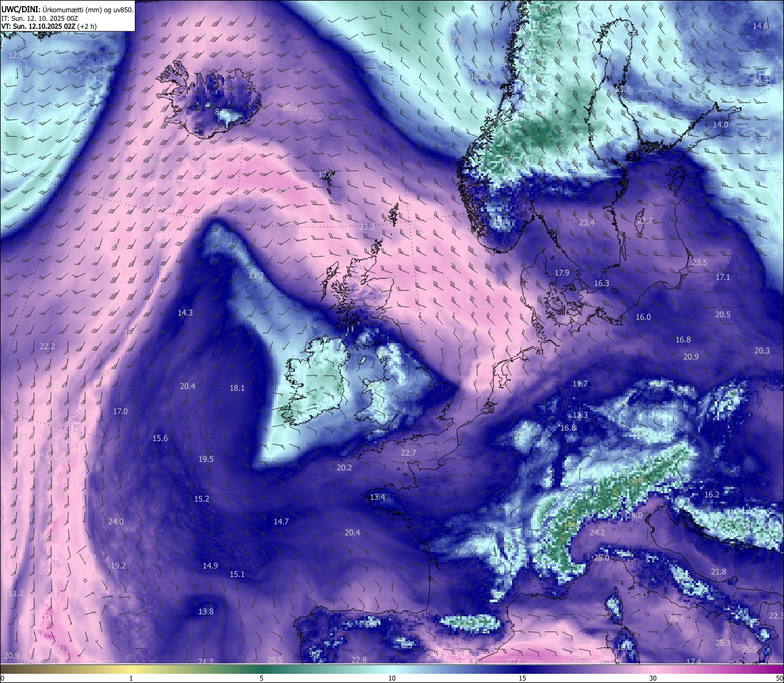
Task: Click the 22.8 value near the bottom edge
Action: tap(359, 660)
